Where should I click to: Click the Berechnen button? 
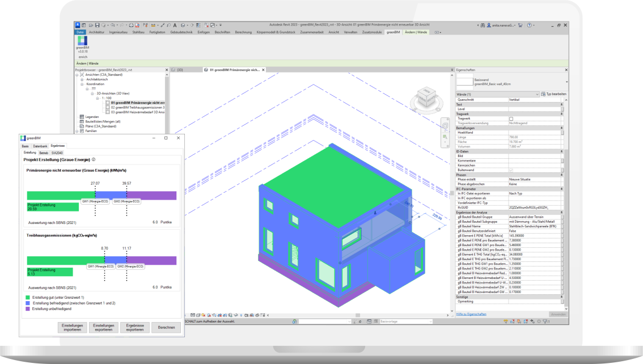coord(166,328)
